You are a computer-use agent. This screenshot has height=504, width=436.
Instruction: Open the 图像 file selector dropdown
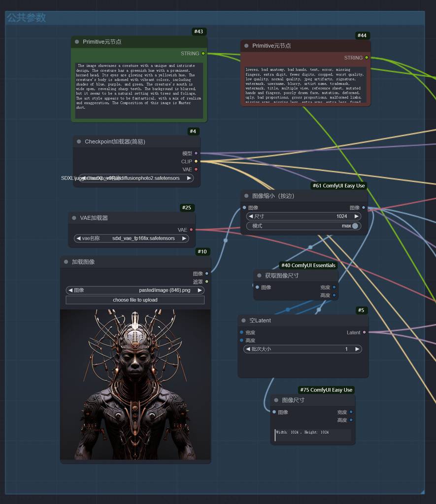coord(135,290)
